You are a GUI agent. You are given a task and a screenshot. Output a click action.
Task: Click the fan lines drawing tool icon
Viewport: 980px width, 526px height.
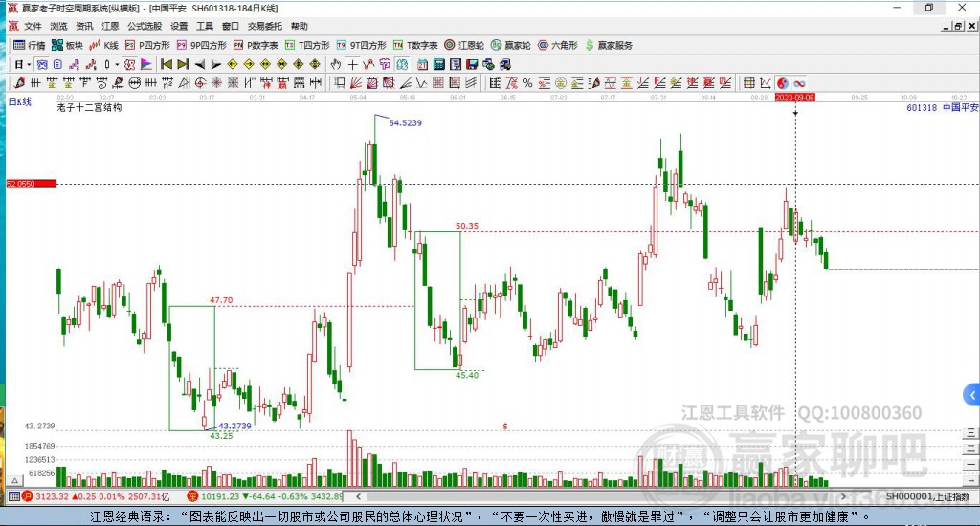click(x=356, y=83)
